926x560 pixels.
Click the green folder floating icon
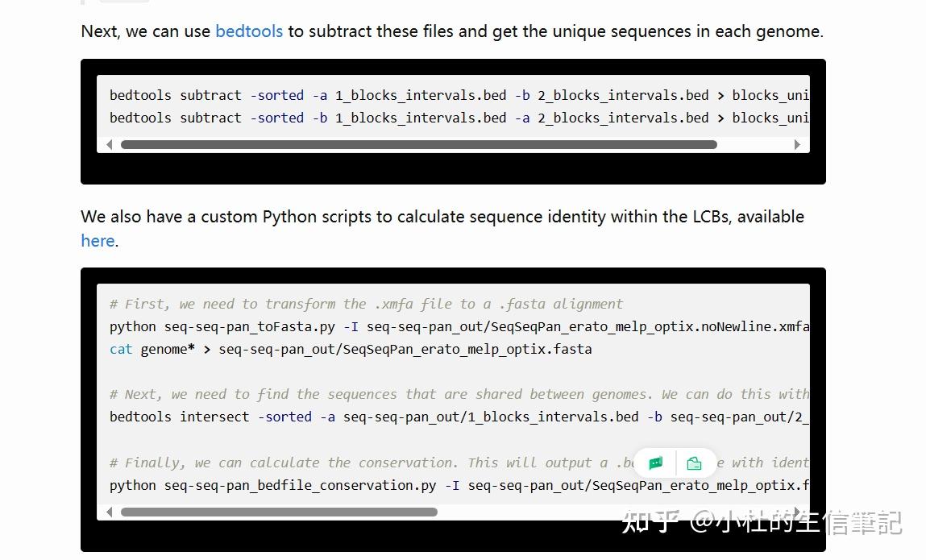(694, 463)
